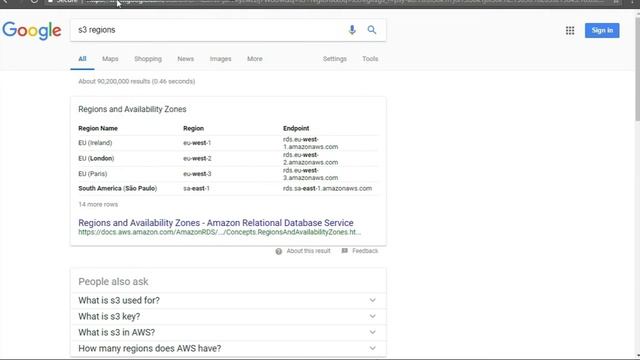Open the Images tab
This screenshot has width=640, height=360.
[x=220, y=59]
